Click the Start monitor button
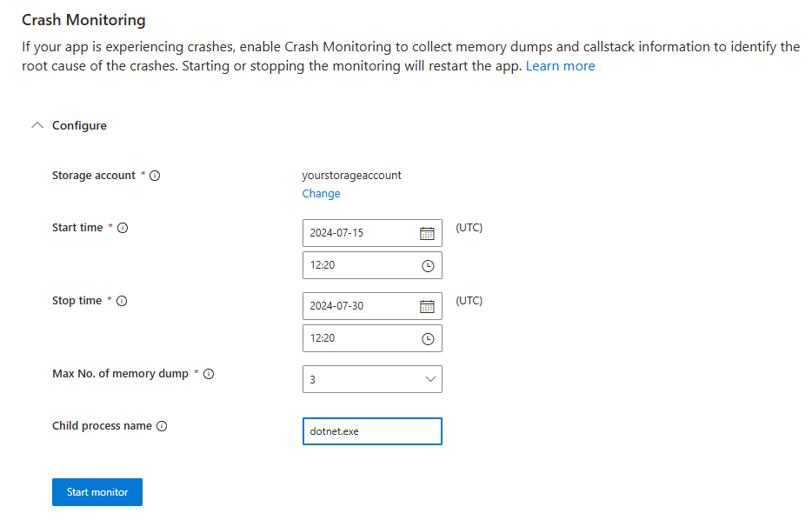This screenshot has height=520, width=812. click(97, 491)
